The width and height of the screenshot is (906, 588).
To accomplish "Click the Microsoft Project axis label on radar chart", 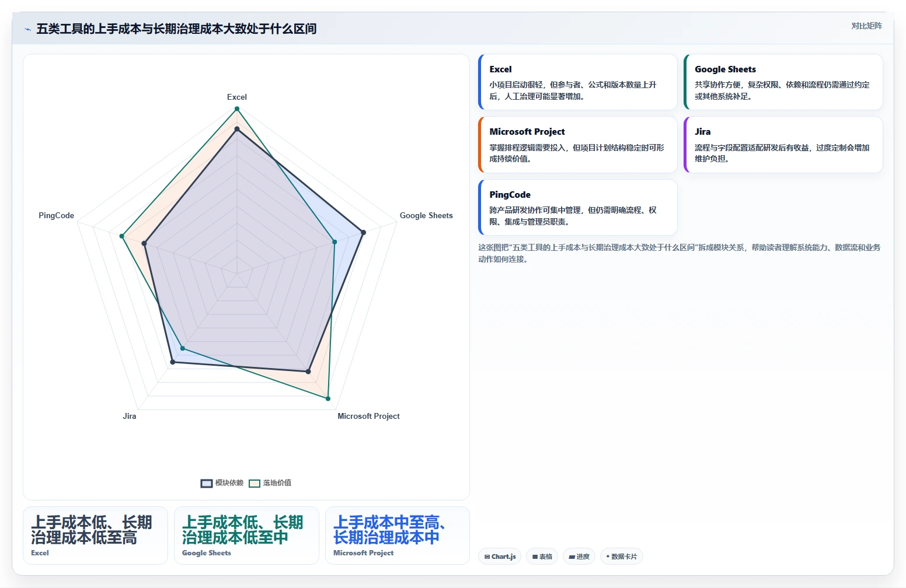I will click(368, 416).
